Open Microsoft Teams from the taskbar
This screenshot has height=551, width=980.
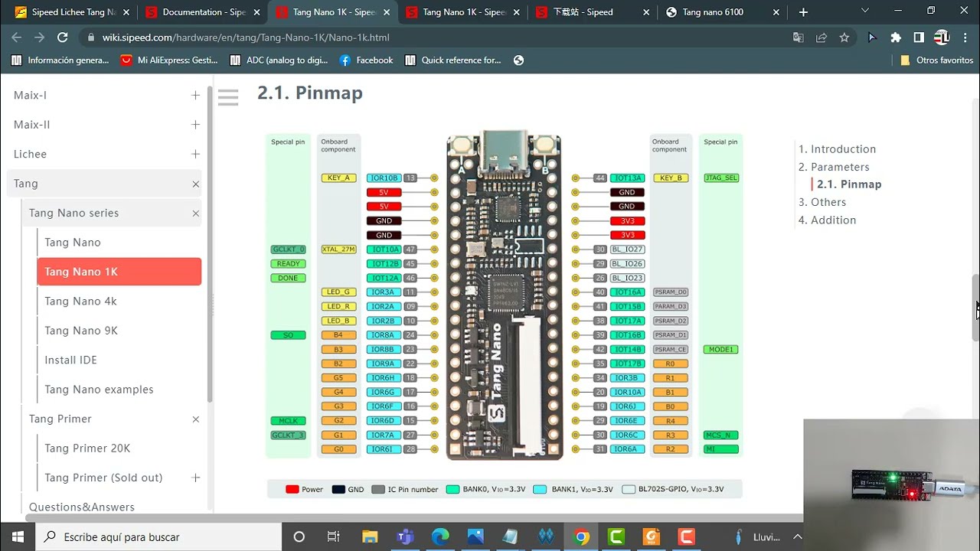405,536
